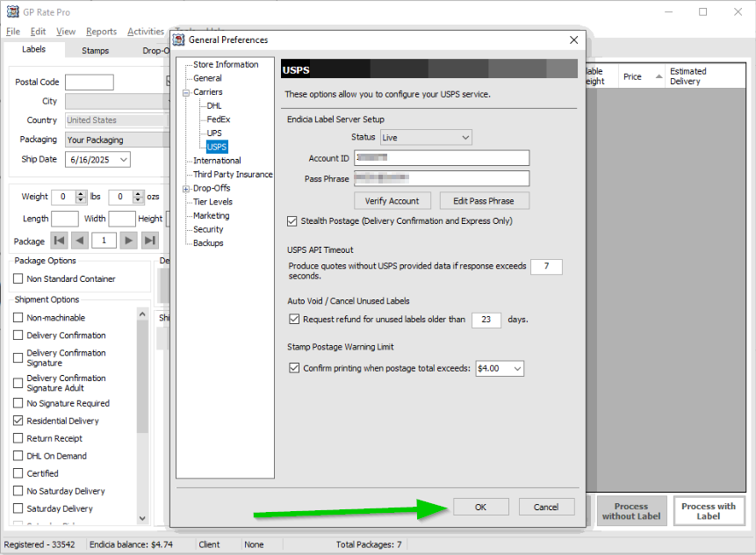Image resolution: width=756 pixels, height=555 pixels.
Task: Select Backups in preferences tree
Action: tap(208, 243)
